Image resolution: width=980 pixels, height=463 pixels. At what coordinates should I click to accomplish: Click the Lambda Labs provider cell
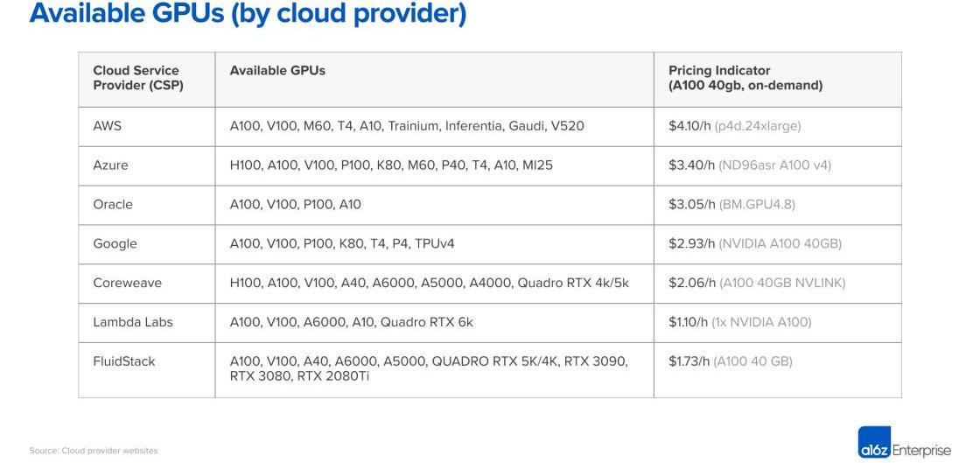(x=133, y=322)
